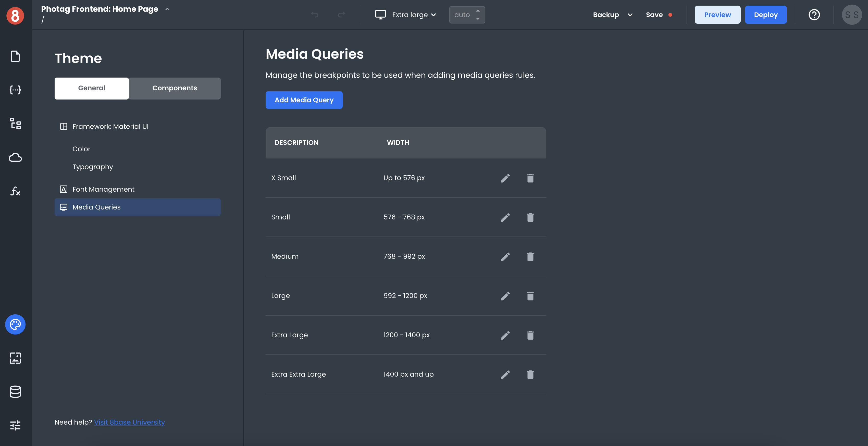The height and width of the screenshot is (446, 868).
Task: Open the cloud Resources icon in sidebar
Action: pos(15,157)
